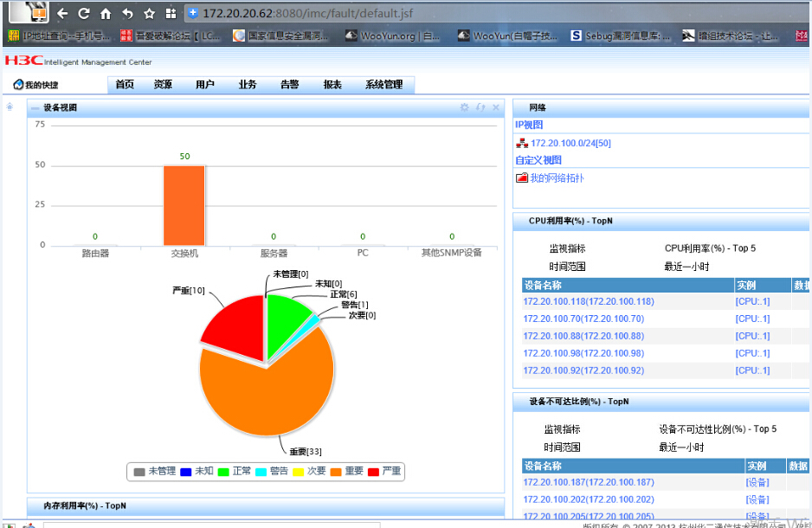Open 设备视图 panel settings gear

click(x=465, y=107)
